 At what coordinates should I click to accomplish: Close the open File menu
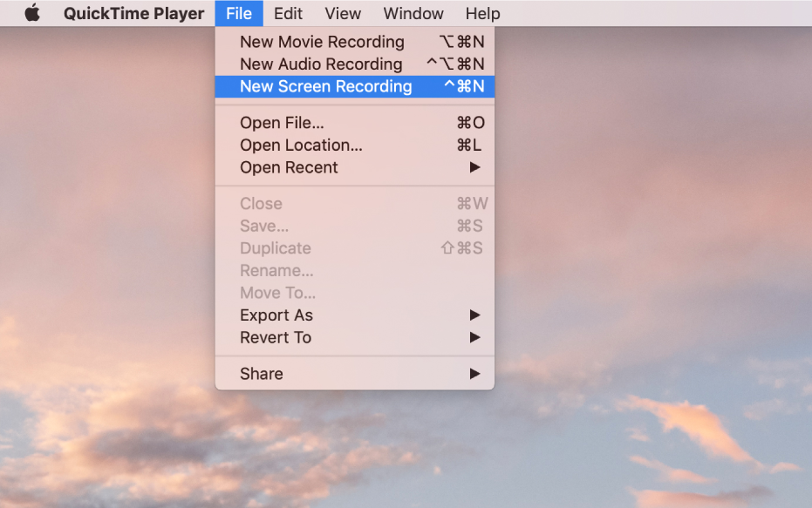239,13
